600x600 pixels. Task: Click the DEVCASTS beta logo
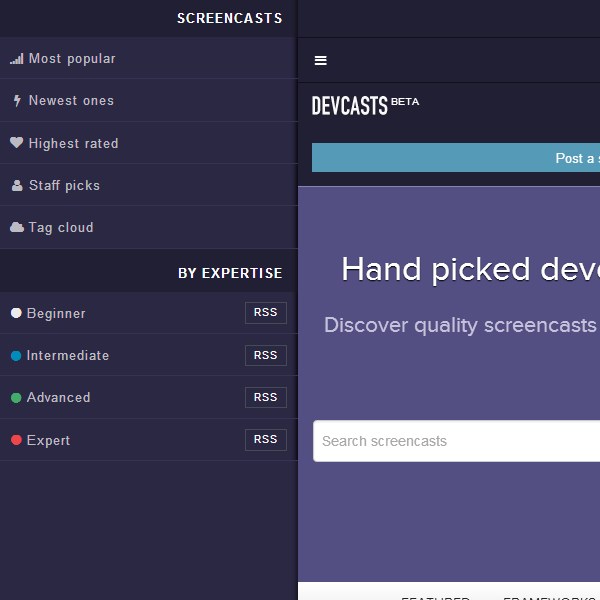click(364, 105)
